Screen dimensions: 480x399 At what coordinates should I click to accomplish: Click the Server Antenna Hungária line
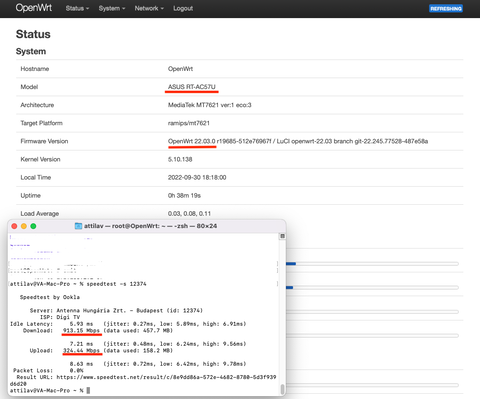click(116, 310)
